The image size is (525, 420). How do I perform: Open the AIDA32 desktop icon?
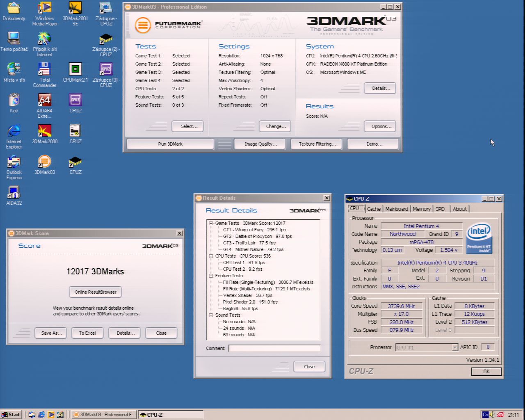(14, 195)
